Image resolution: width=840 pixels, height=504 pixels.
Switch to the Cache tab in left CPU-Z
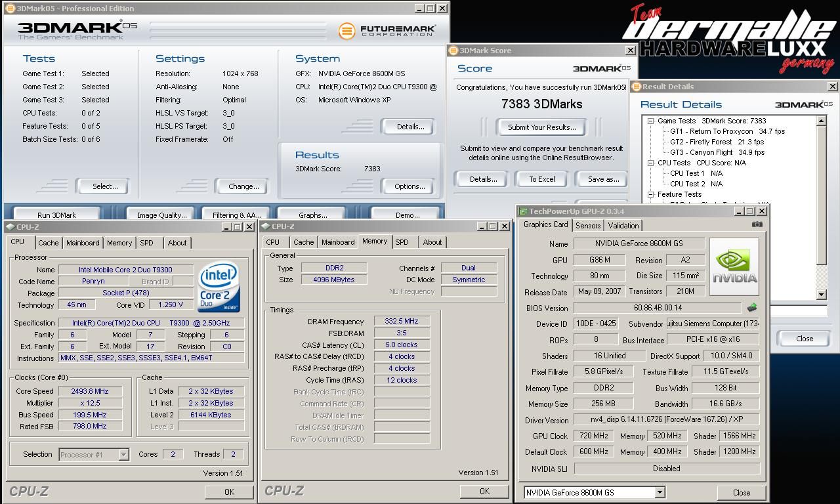tap(48, 243)
